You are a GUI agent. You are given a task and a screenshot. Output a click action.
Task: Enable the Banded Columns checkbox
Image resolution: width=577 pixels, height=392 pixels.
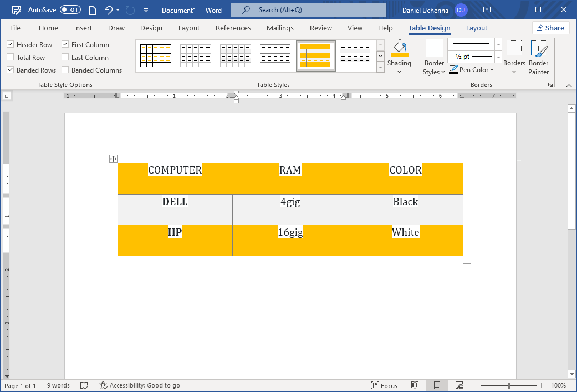point(65,70)
